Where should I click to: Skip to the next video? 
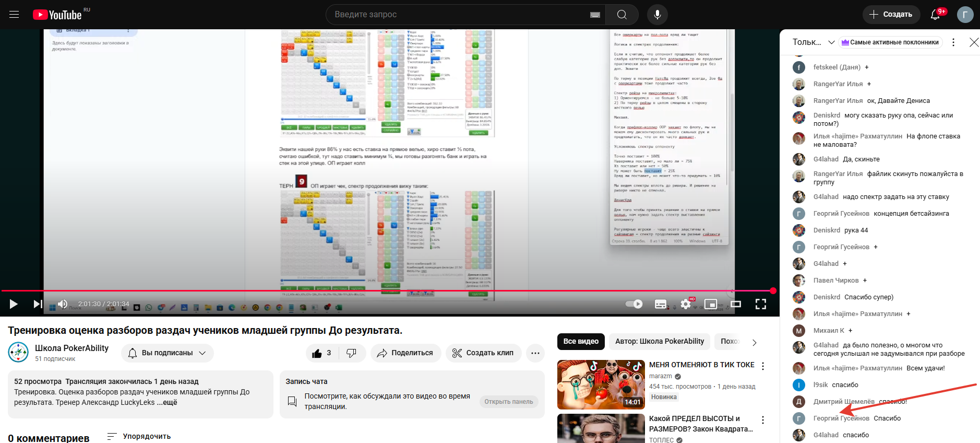click(x=38, y=304)
